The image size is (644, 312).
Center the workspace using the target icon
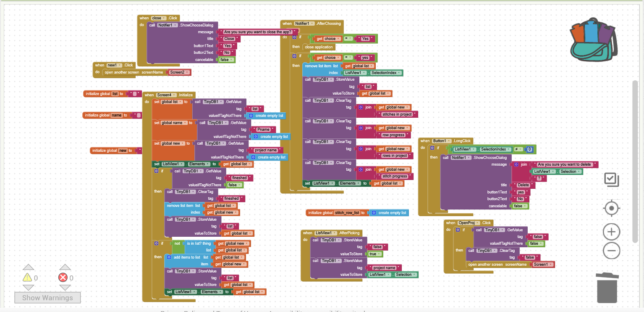611,208
